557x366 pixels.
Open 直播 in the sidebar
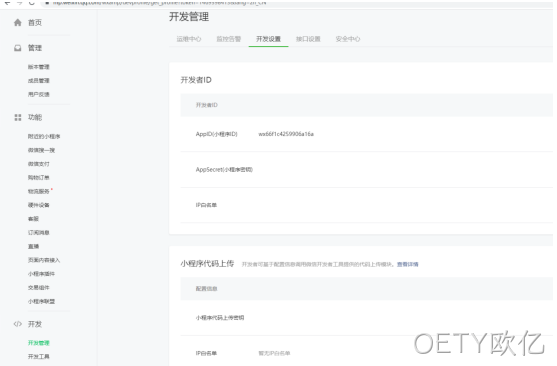click(x=33, y=246)
